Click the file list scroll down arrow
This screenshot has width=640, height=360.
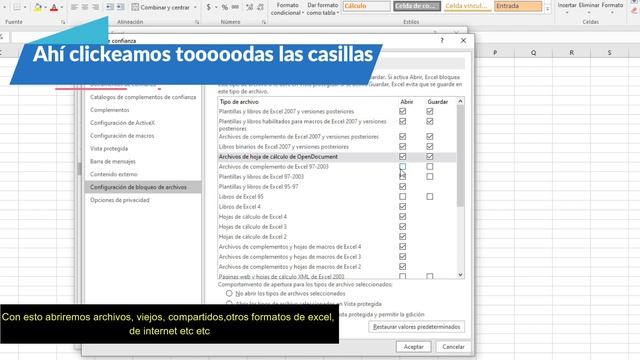click(460, 275)
